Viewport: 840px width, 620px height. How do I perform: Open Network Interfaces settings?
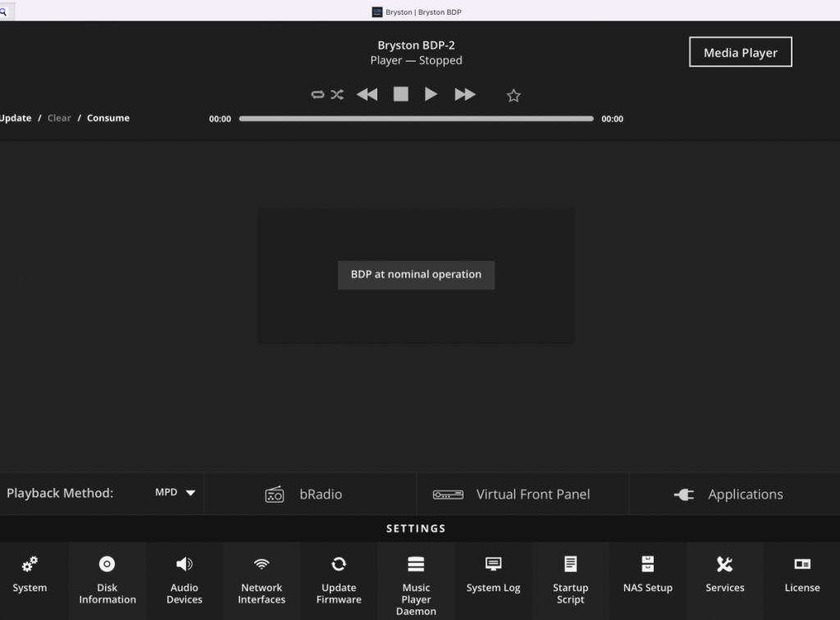pyautogui.click(x=262, y=579)
